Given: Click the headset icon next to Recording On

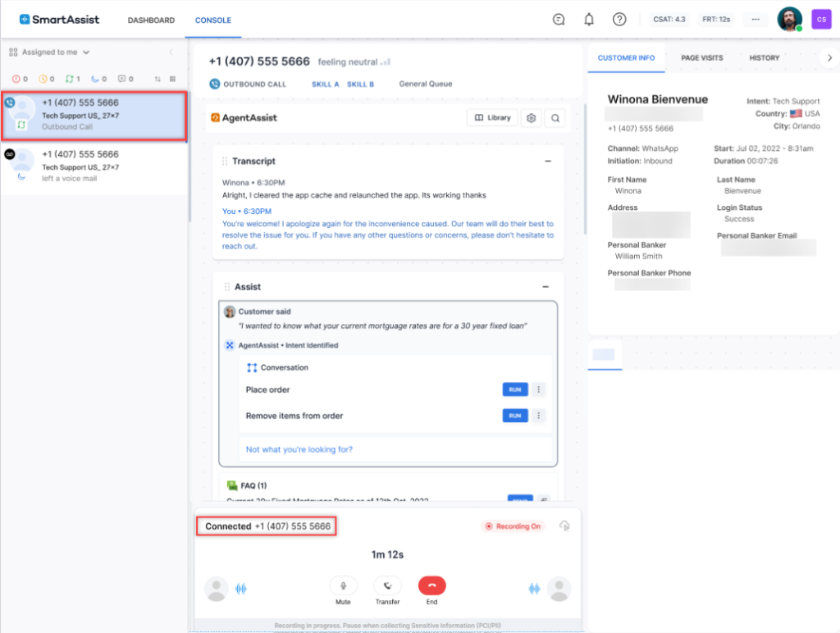Looking at the screenshot, I should [564, 526].
